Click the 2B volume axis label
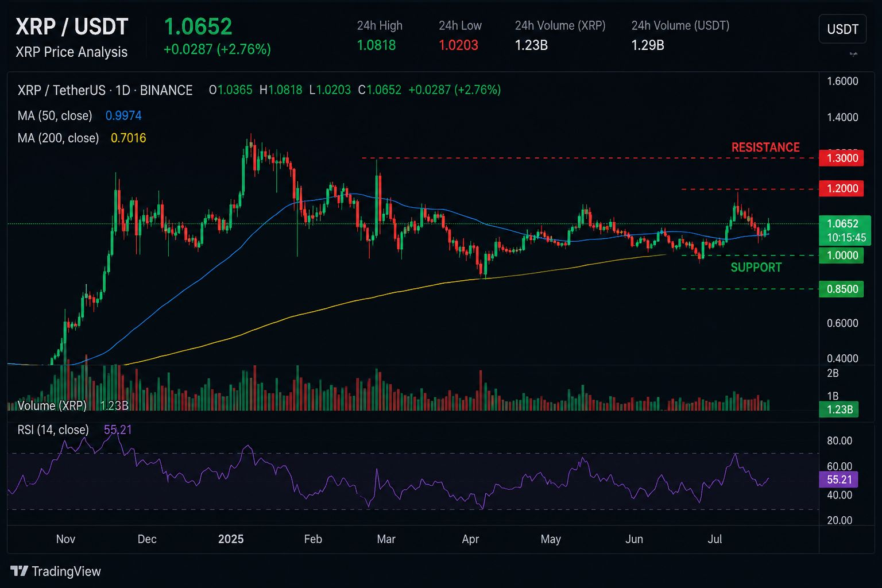882x588 pixels. [x=833, y=373]
